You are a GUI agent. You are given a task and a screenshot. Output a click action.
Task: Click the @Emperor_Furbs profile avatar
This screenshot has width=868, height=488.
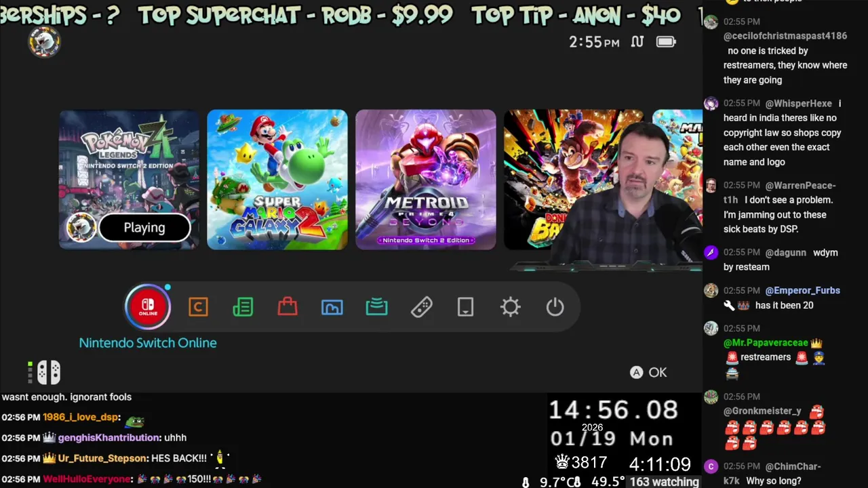click(711, 291)
